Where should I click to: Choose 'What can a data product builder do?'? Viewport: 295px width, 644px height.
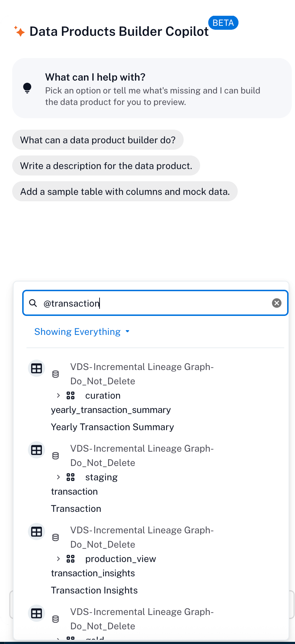[98, 140]
